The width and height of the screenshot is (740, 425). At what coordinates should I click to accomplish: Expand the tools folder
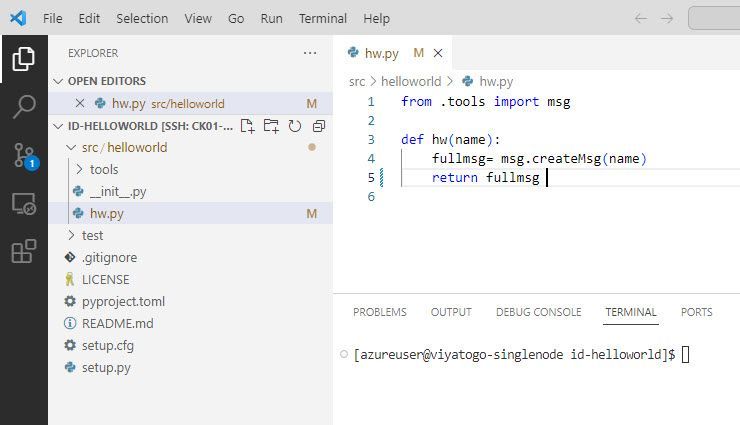(84, 169)
